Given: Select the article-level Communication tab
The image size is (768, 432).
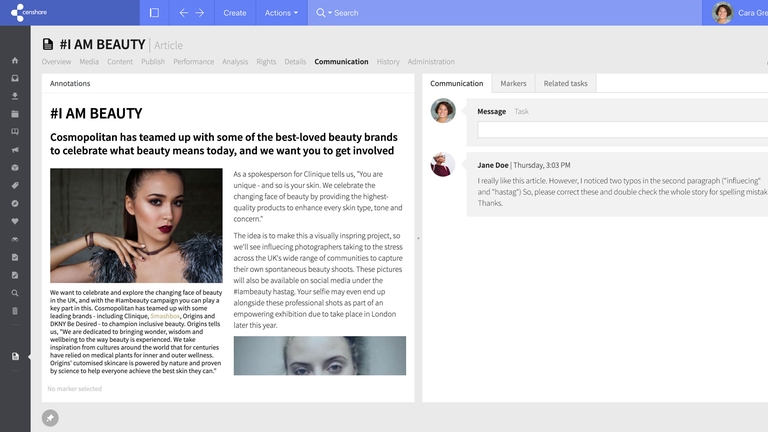Looking at the screenshot, I should [341, 62].
